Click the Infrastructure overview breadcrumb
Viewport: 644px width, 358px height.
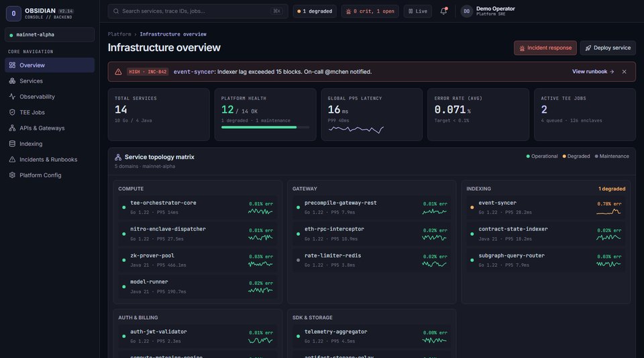pyautogui.click(x=173, y=34)
